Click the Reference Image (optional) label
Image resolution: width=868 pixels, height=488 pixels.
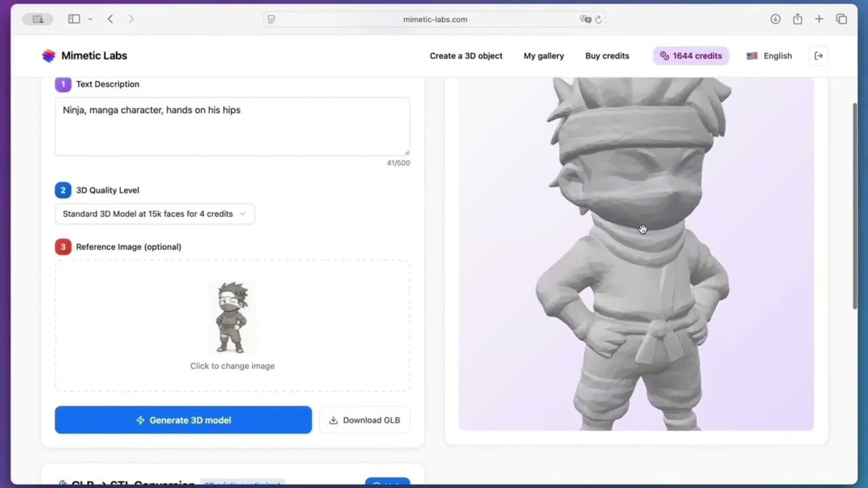click(x=128, y=247)
